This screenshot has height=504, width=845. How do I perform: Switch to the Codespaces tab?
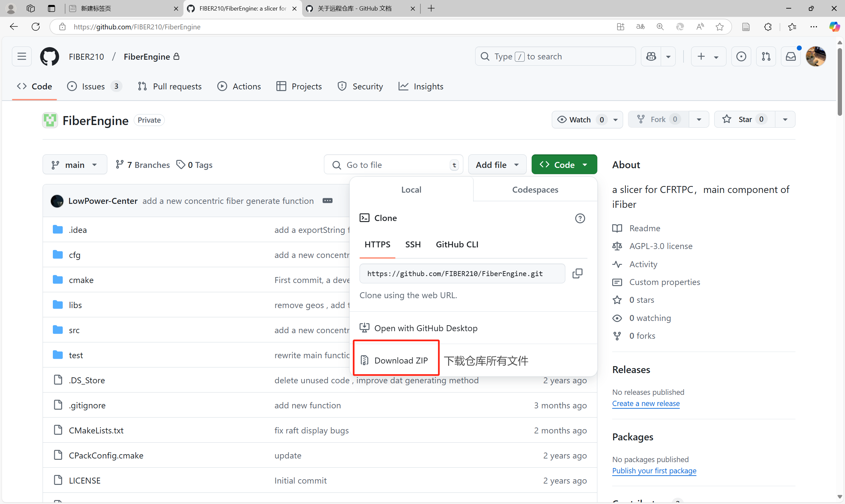(535, 190)
